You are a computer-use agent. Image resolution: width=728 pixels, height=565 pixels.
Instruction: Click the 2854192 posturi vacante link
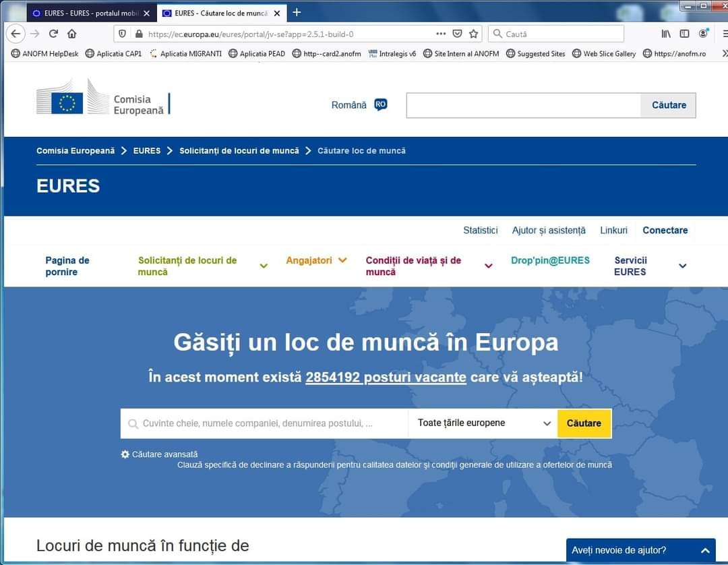point(386,377)
